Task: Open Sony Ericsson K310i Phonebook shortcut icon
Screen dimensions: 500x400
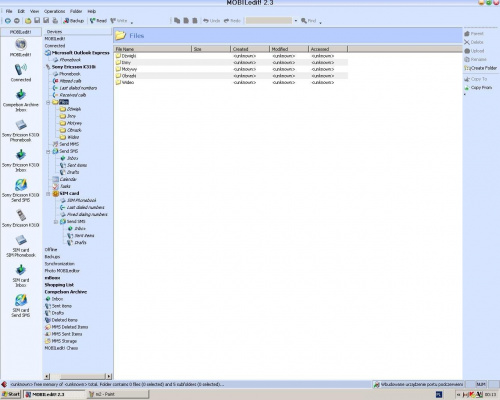Action: (21, 131)
